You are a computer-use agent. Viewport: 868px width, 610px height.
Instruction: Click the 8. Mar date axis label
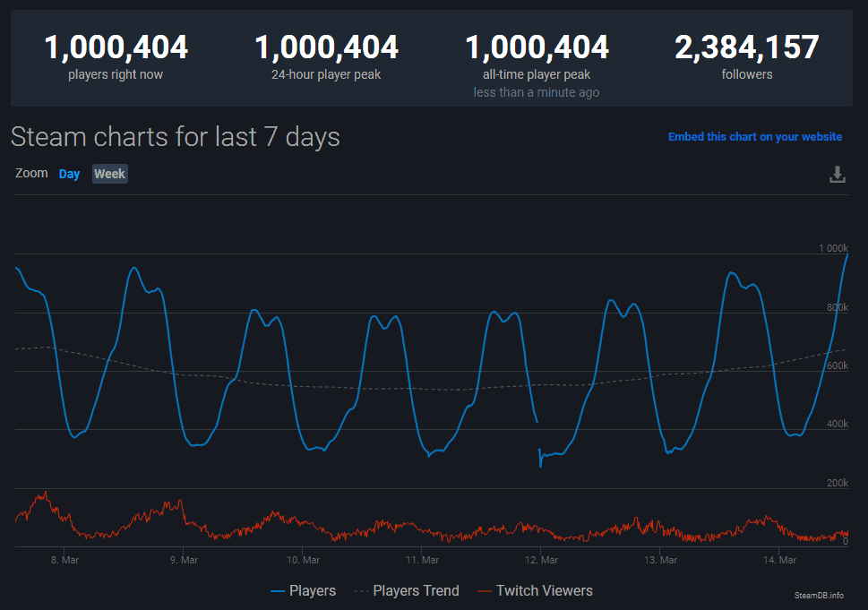coord(64,560)
